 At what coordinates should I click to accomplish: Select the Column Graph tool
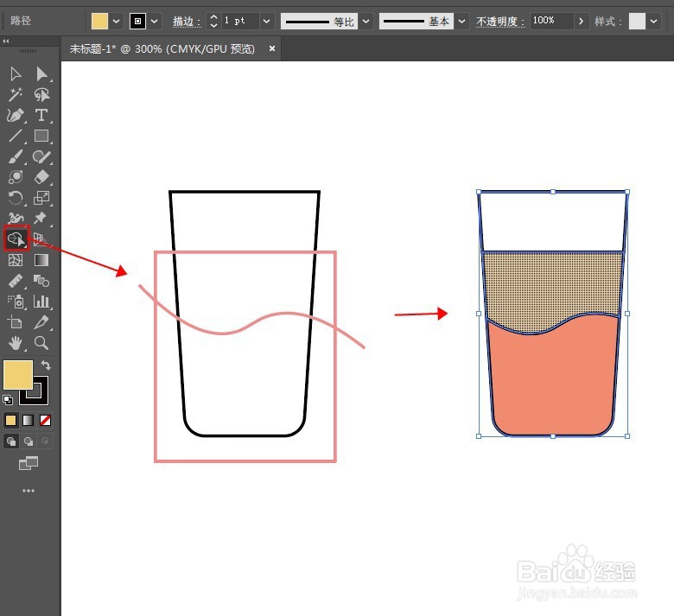pos(41,302)
